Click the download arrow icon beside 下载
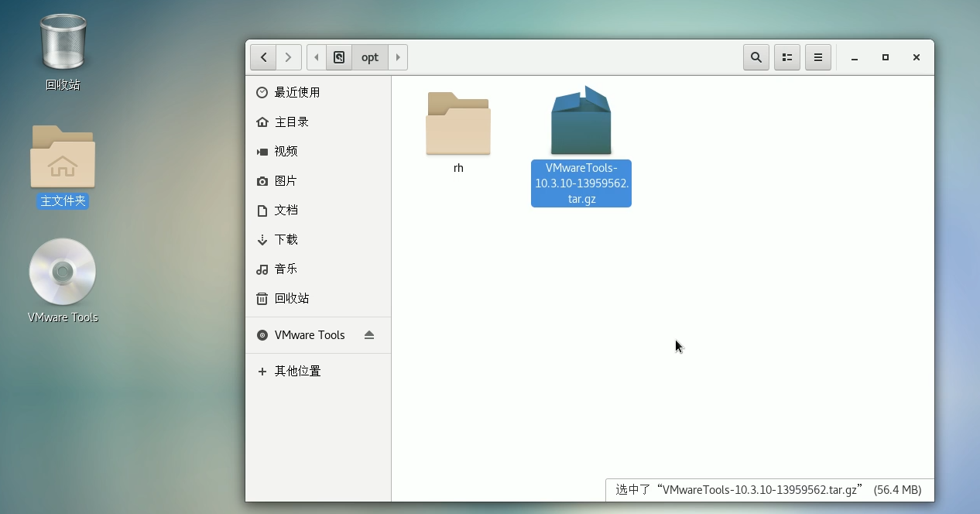The image size is (980, 514). (262, 240)
